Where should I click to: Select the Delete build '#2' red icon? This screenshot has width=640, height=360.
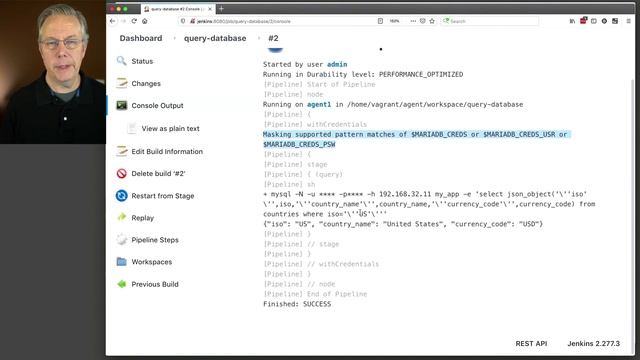click(x=122, y=173)
